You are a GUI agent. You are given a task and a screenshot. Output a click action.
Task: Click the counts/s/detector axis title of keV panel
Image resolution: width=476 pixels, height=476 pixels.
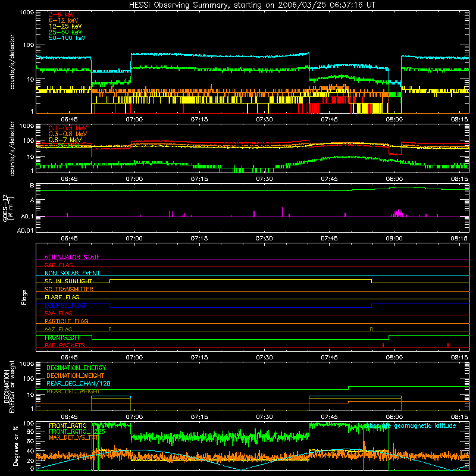(x=12, y=62)
